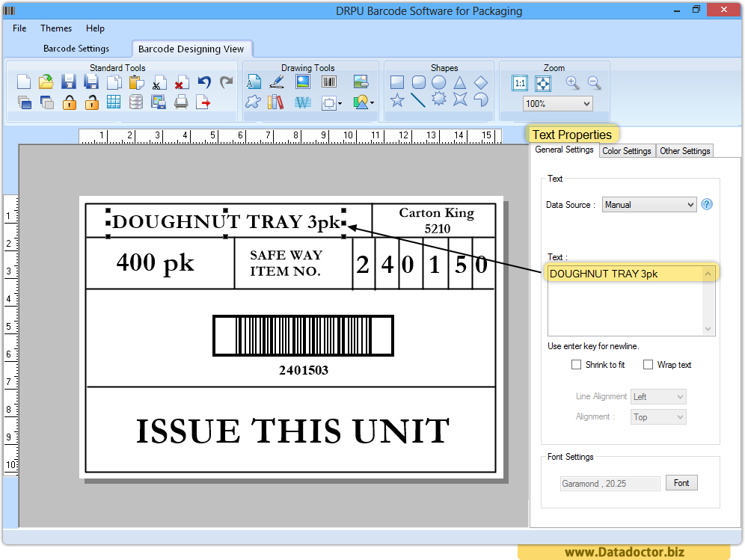This screenshot has width=745, height=560.
Task: Expand the frame tool dropdown arrow
Action: (340, 103)
